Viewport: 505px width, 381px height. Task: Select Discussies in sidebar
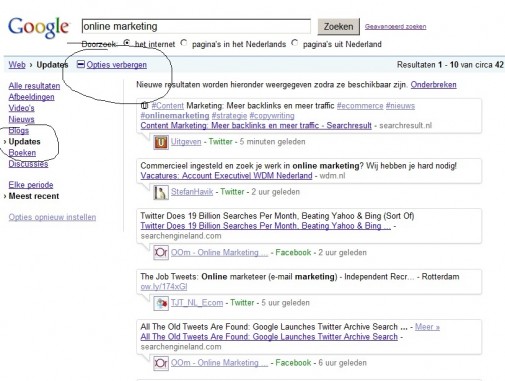[28, 164]
